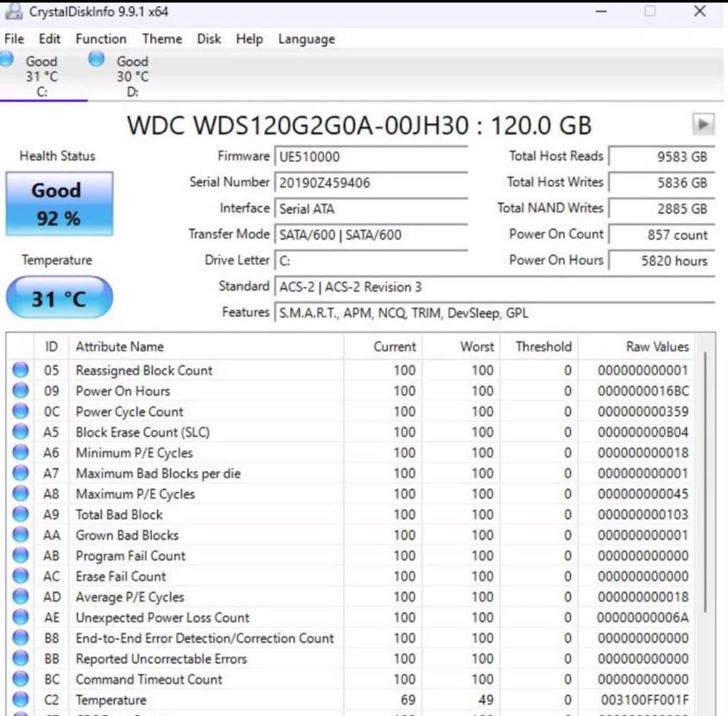Select the C: drive tab

tap(42, 76)
